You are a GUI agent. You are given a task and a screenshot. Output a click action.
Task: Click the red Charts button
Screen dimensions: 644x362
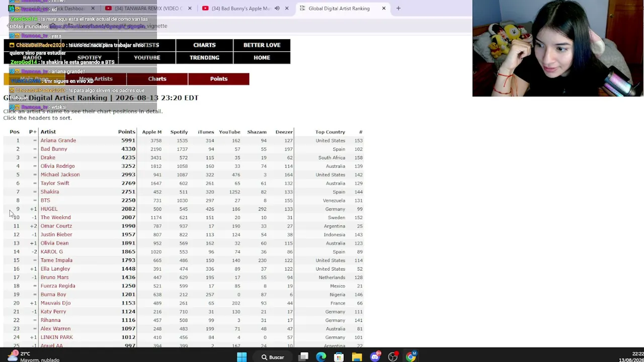157,78
